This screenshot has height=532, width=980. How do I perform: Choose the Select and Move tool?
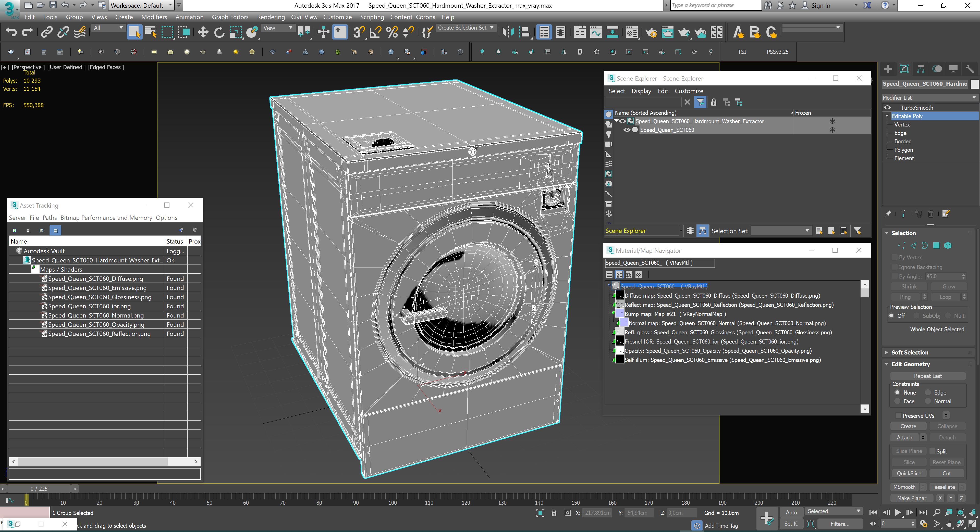pos(203,32)
